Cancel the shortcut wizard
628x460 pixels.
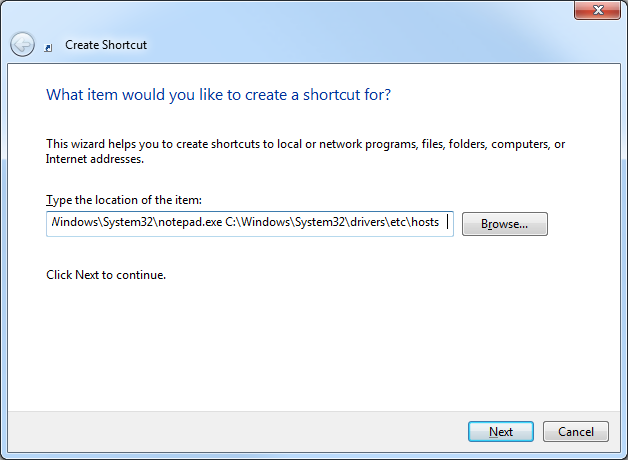[576, 432]
